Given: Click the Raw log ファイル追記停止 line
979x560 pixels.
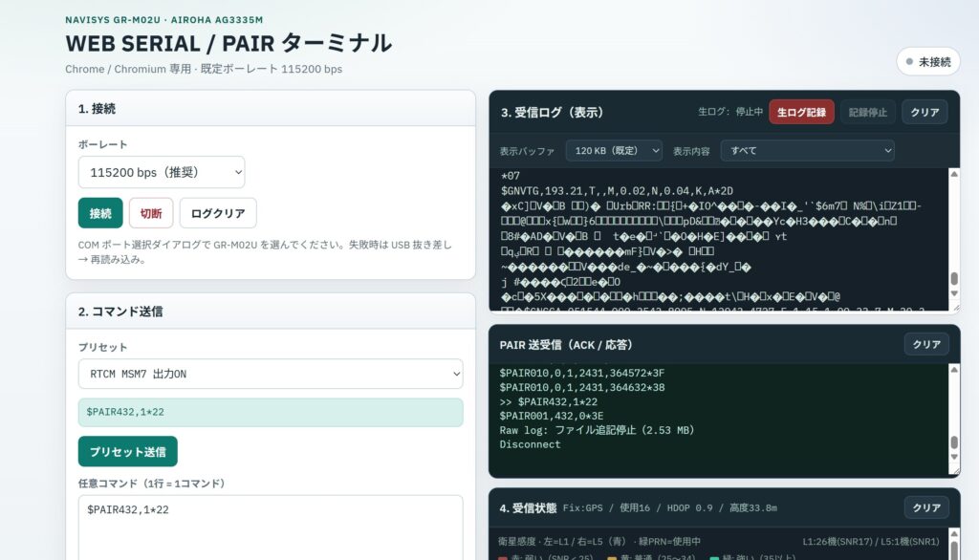Looking at the screenshot, I should pos(597,430).
